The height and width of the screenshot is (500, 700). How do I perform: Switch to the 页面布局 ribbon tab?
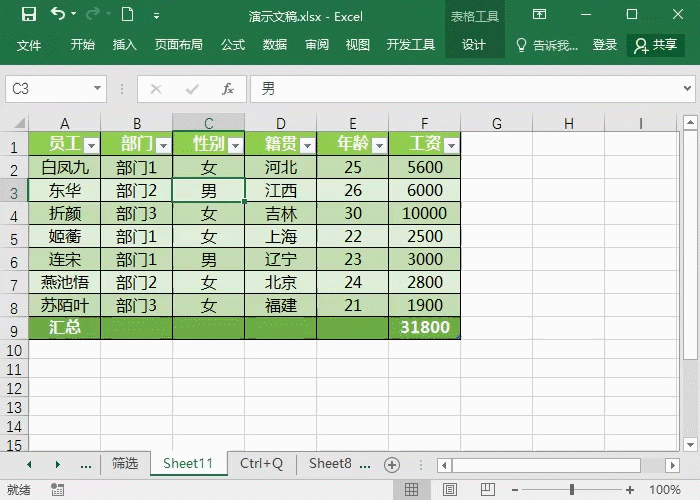pos(179,45)
